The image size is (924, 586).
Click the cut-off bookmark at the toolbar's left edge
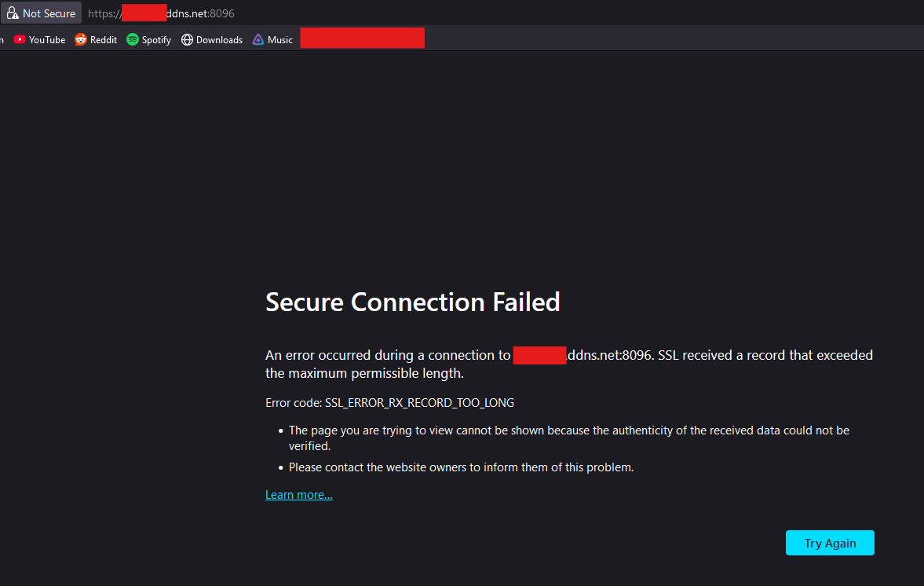[x=2, y=39]
